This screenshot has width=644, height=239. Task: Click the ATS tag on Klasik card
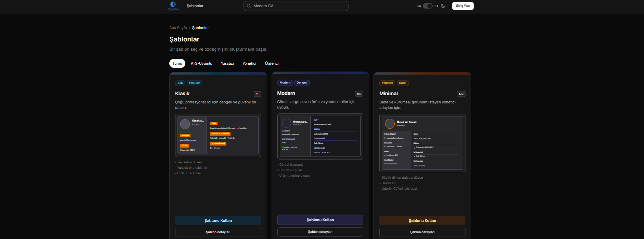pos(180,83)
